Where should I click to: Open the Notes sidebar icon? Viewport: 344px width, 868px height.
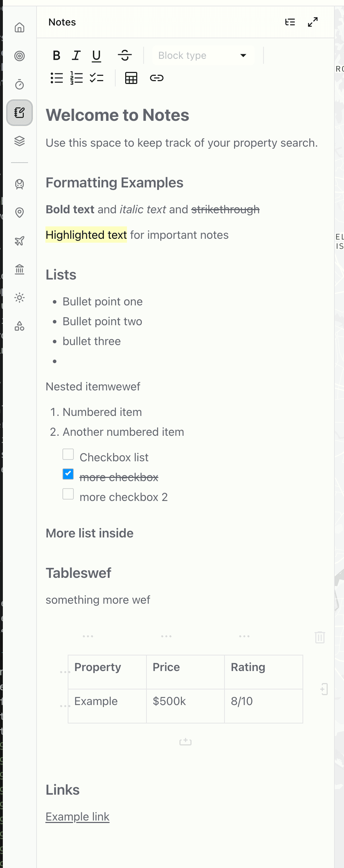20,113
